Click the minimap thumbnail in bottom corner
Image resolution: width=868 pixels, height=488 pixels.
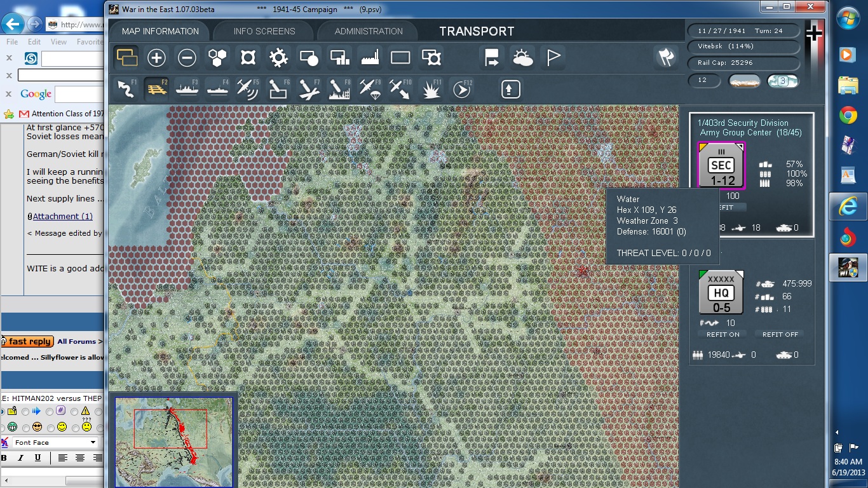[x=173, y=442]
